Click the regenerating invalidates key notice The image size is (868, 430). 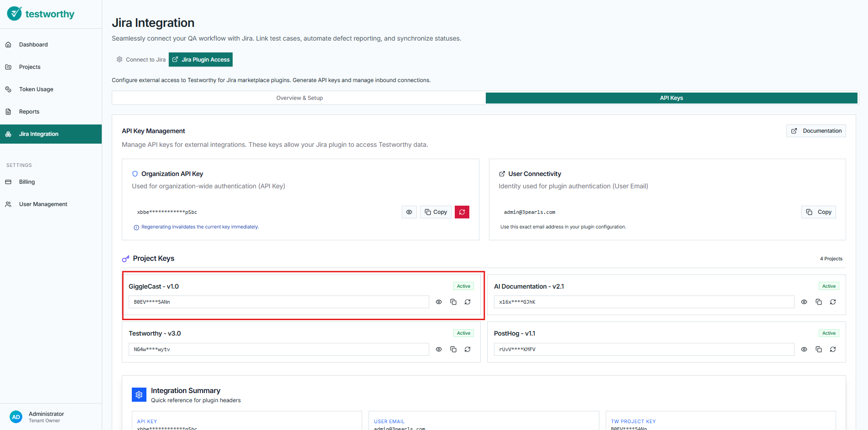pos(200,227)
